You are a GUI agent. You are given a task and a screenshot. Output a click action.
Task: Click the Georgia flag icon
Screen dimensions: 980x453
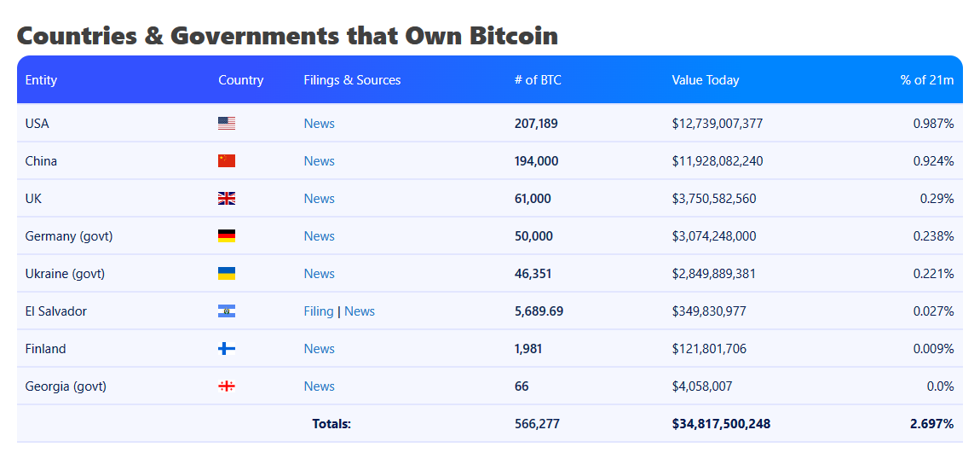click(227, 386)
